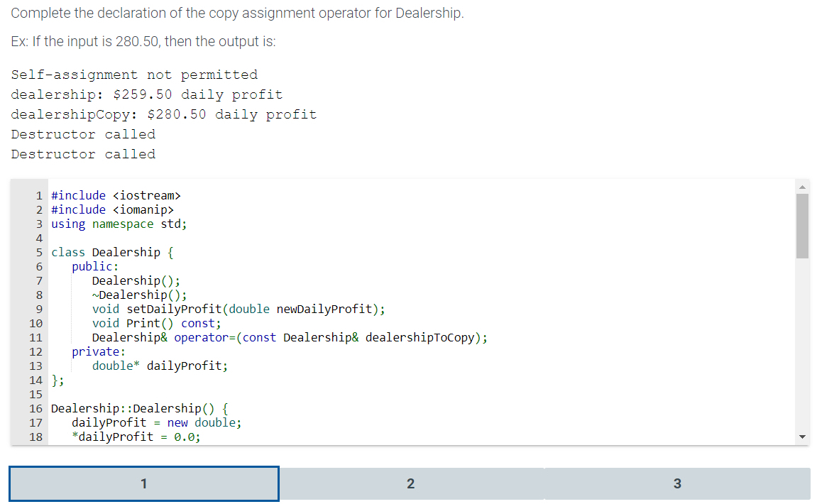Click the 'using namespace std;' statement
The height and width of the screenshot is (504, 817).
pyautogui.click(x=117, y=224)
